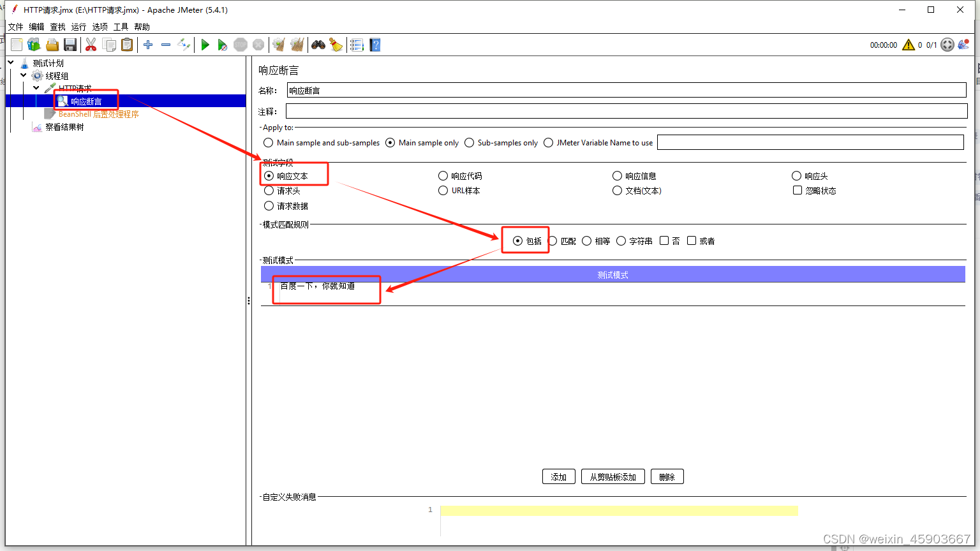The image size is (980, 551).
Task: Choose 响应代码 as the test field
Action: coord(460,176)
